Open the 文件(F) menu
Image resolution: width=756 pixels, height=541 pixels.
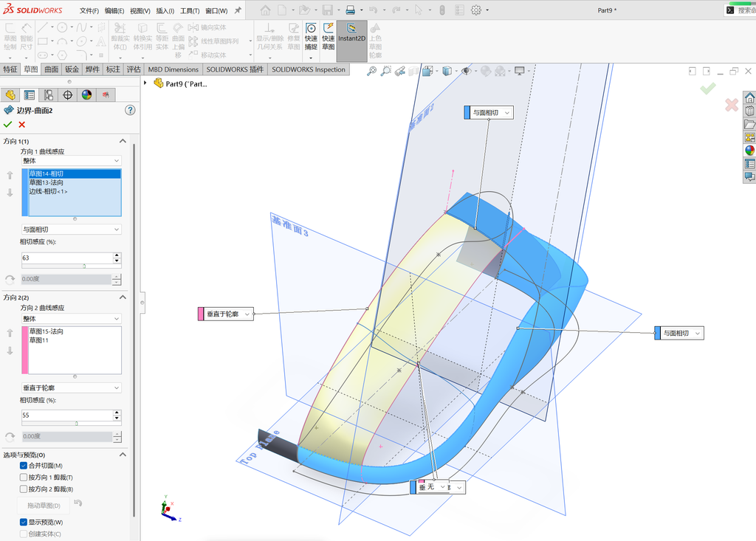[89, 10]
